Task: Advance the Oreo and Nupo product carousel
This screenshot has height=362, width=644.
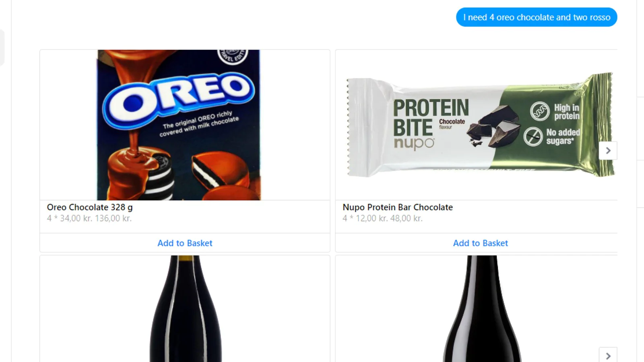Action: [x=608, y=150]
